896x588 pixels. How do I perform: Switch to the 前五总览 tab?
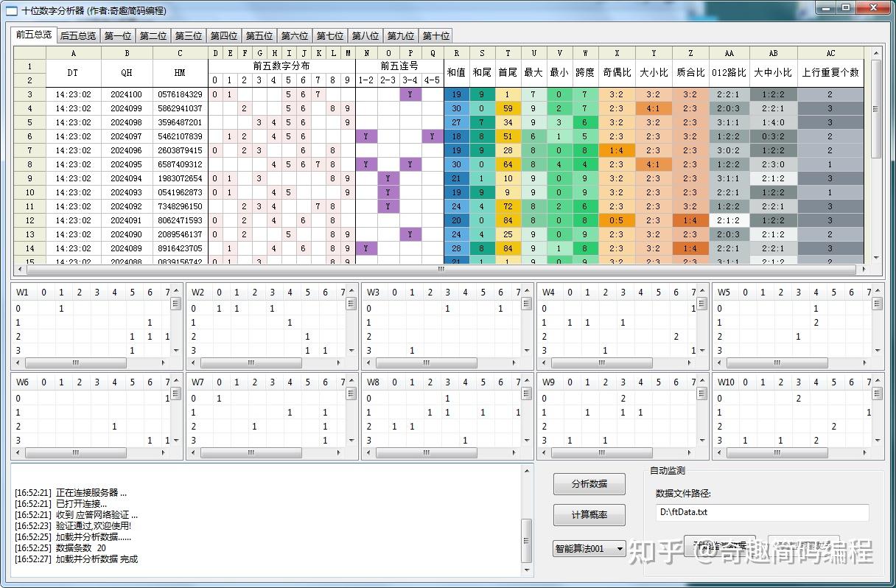[34, 35]
